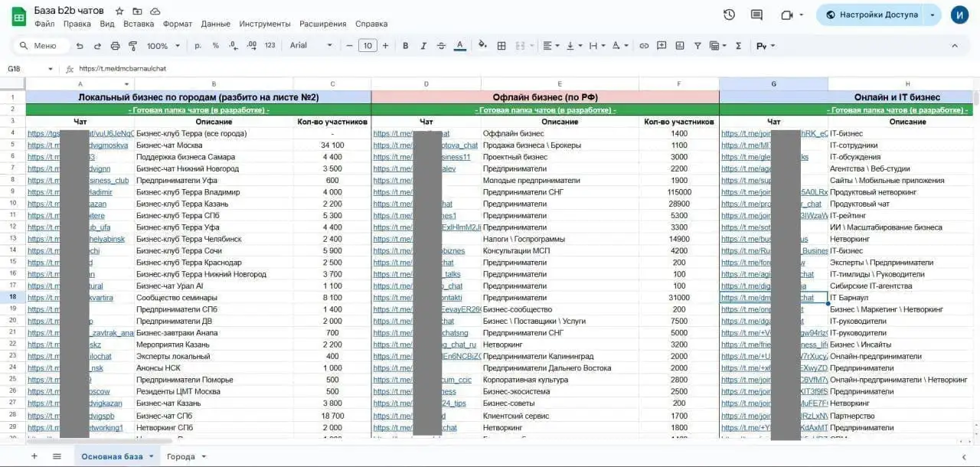980x467 pixels.
Task: Click the font size field
Action: click(x=367, y=46)
